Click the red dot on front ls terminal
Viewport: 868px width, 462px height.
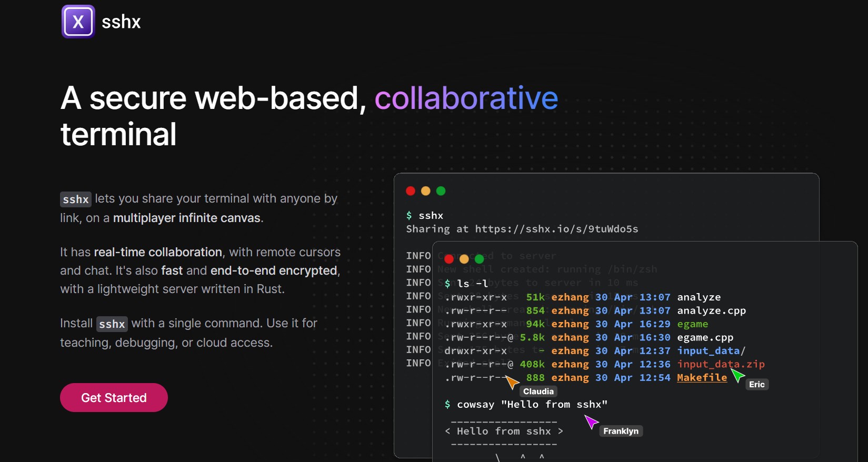coord(449,259)
